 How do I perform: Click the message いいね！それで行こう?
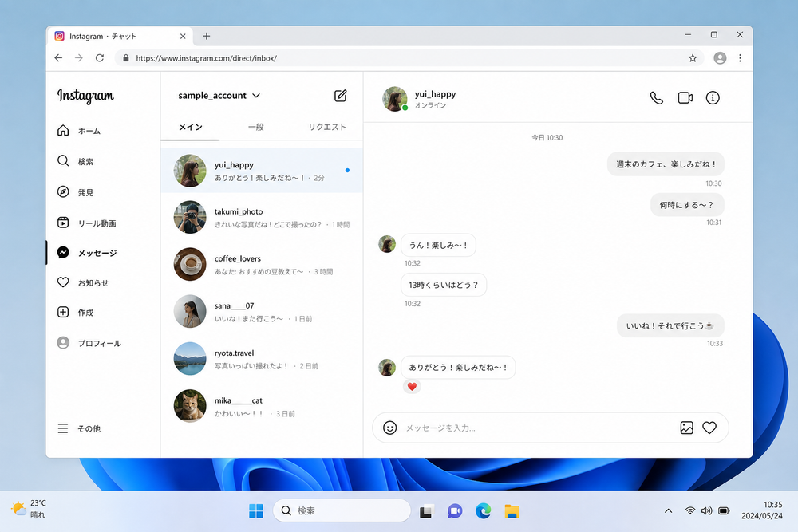670,325
